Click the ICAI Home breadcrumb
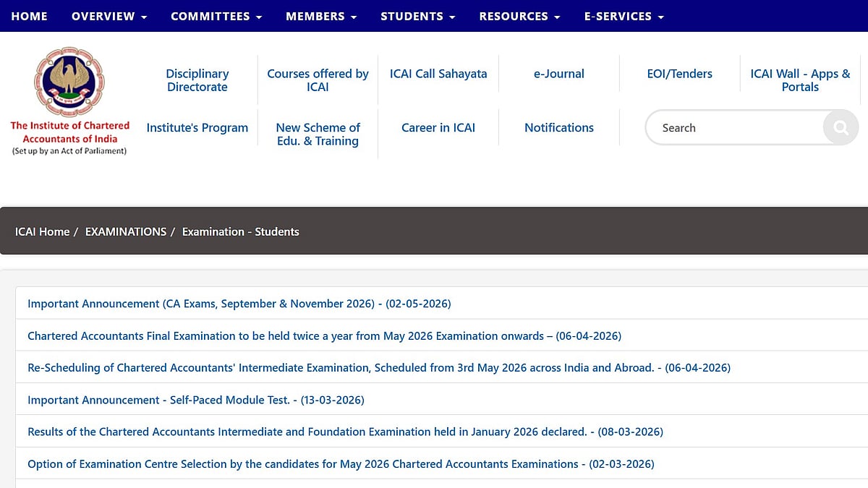 (x=42, y=232)
